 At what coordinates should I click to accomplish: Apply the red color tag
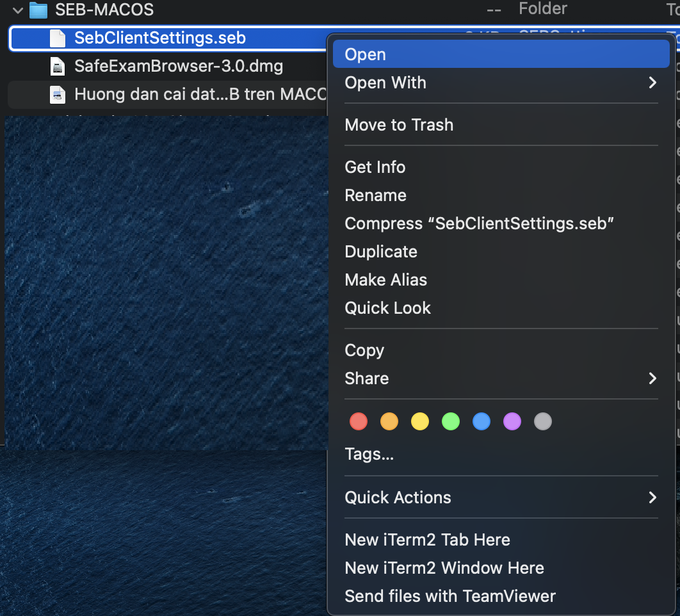point(359,421)
